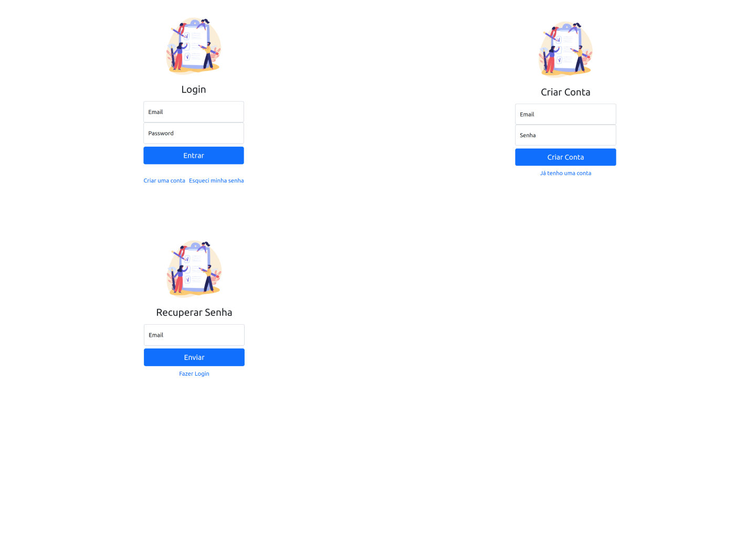Click the illustration above the Login heading
This screenshot has height=538, width=756.
click(194, 46)
